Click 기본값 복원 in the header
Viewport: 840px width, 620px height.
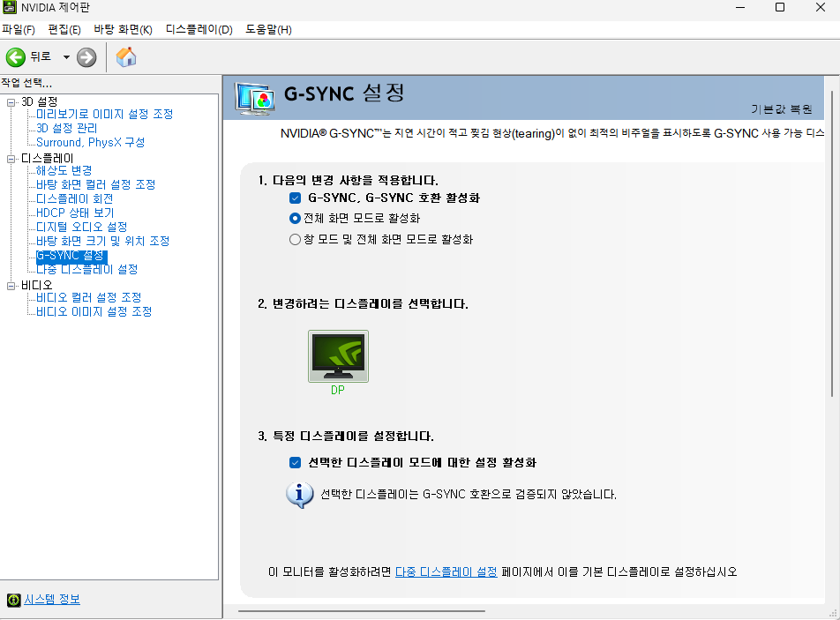click(x=782, y=109)
